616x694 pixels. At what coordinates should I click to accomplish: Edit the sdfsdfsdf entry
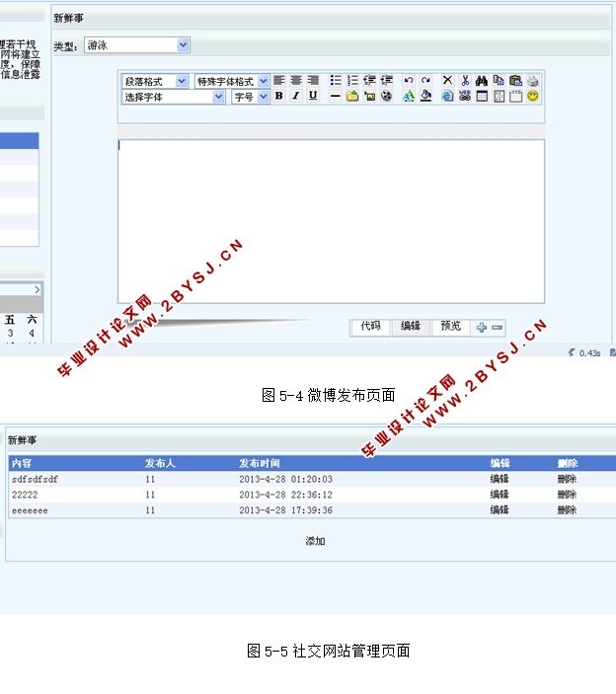click(x=500, y=479)
